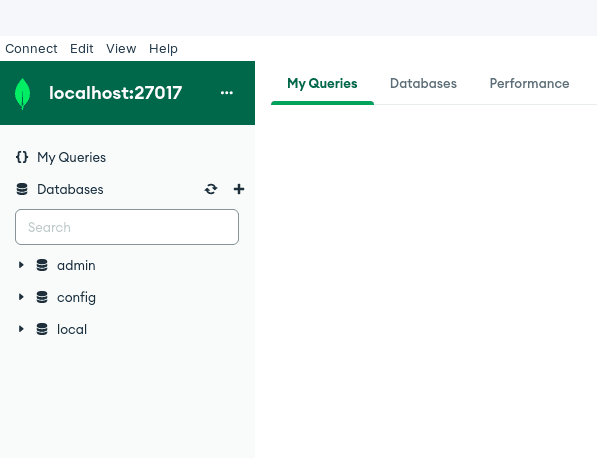Screen dimensions: 597x458
Task: Expand the admin database
Action: [x=21, y=265]
